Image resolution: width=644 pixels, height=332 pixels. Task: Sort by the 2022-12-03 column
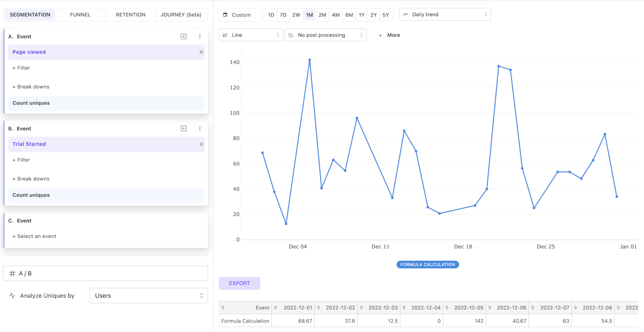point(361,308)
